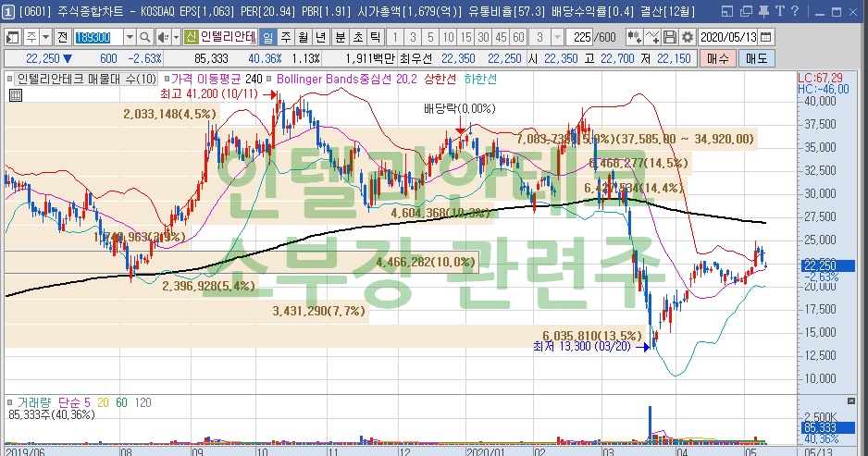Click the T font icon in the title bar
Viewport: 868px width, 456px height.
coord(780,11)
